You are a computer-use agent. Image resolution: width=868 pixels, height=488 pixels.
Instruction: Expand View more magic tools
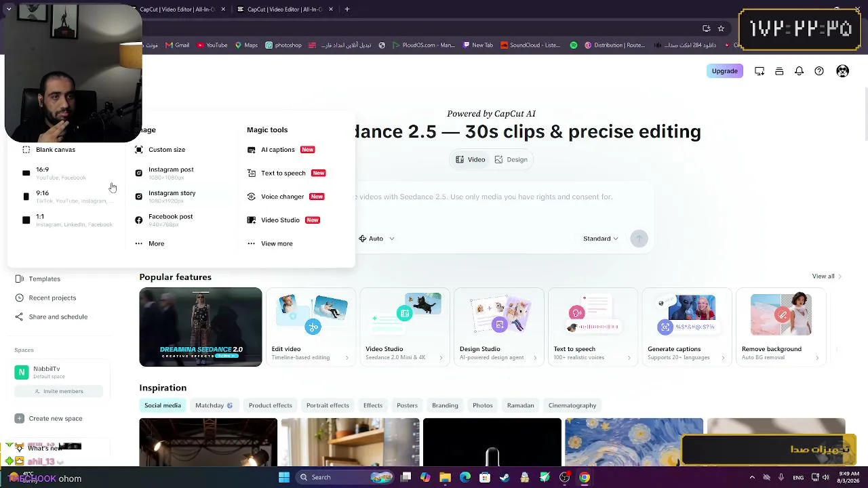click(270, 243)
